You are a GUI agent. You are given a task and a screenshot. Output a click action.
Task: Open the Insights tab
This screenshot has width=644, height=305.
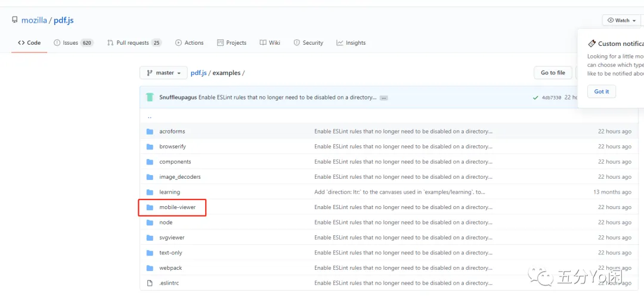pyautogui.click(x=351, y=43)
